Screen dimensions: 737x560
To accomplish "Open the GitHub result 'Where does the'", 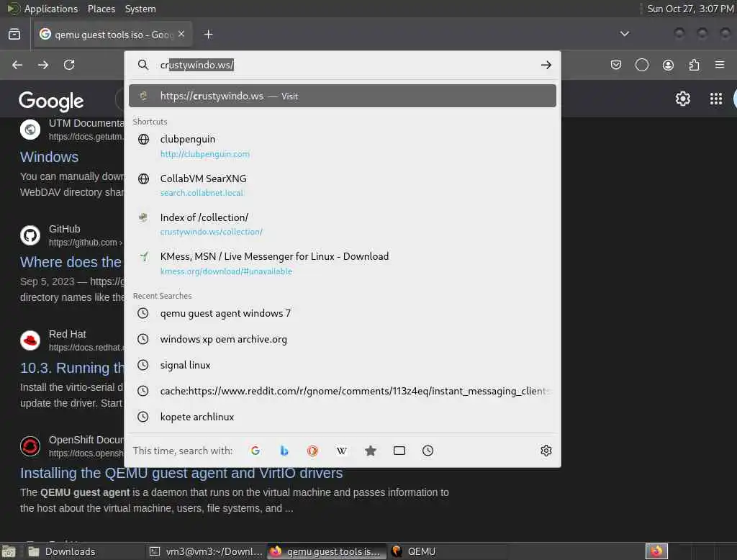I will 71,262.
